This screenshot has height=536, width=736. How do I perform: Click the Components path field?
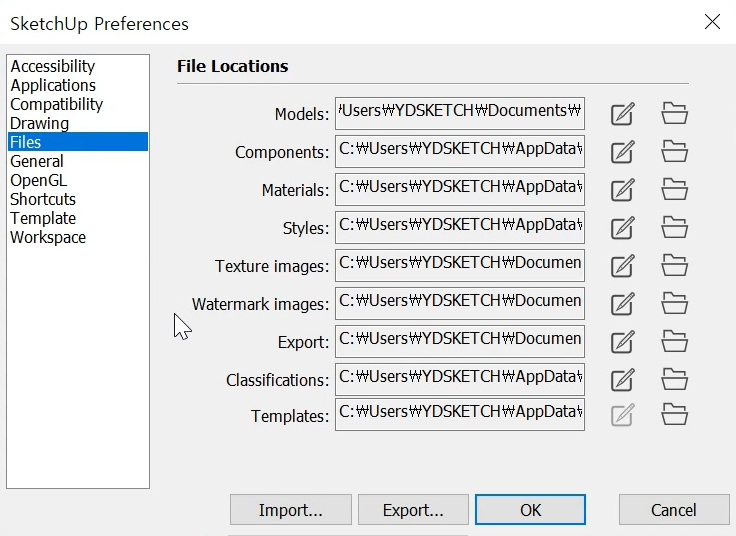coord(460,151)
